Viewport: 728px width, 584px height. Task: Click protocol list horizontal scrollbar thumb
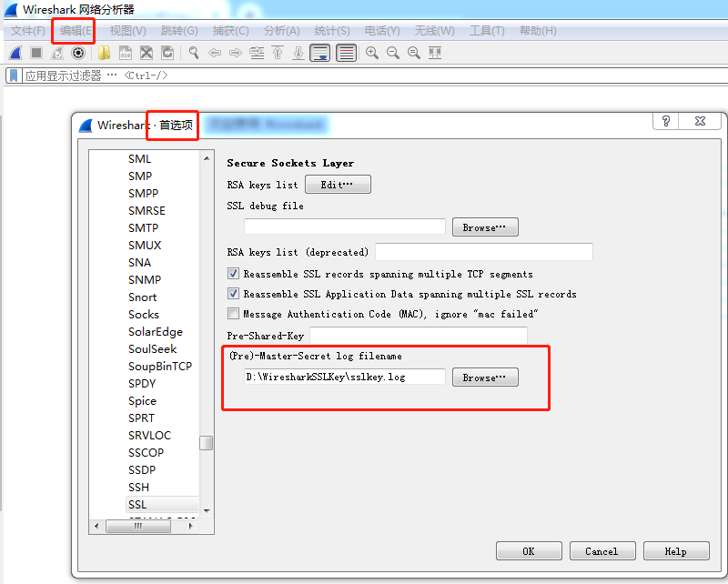138,526
